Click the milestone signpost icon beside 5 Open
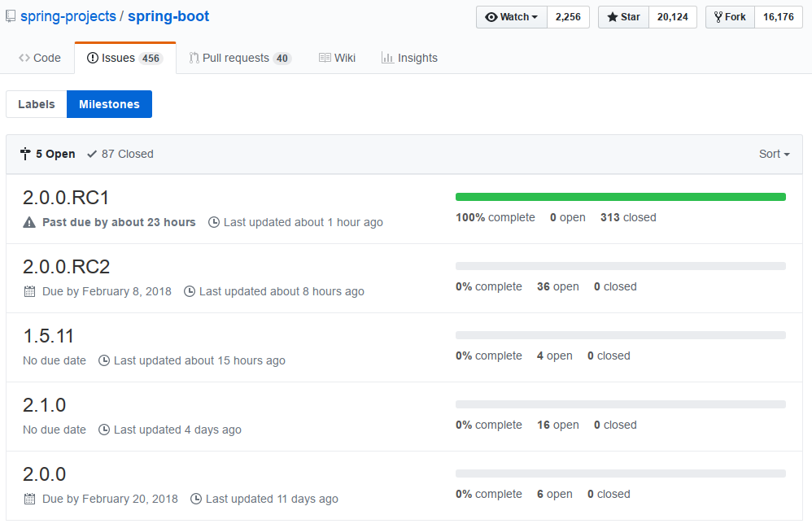The height and width of the screenshot is (528, 812). 25,154
